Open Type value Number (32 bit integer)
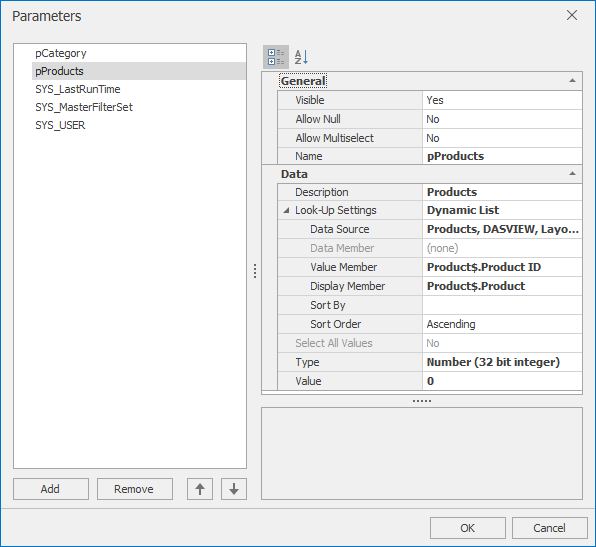Screen dimensions: 596x547 [x=502, y=362]
